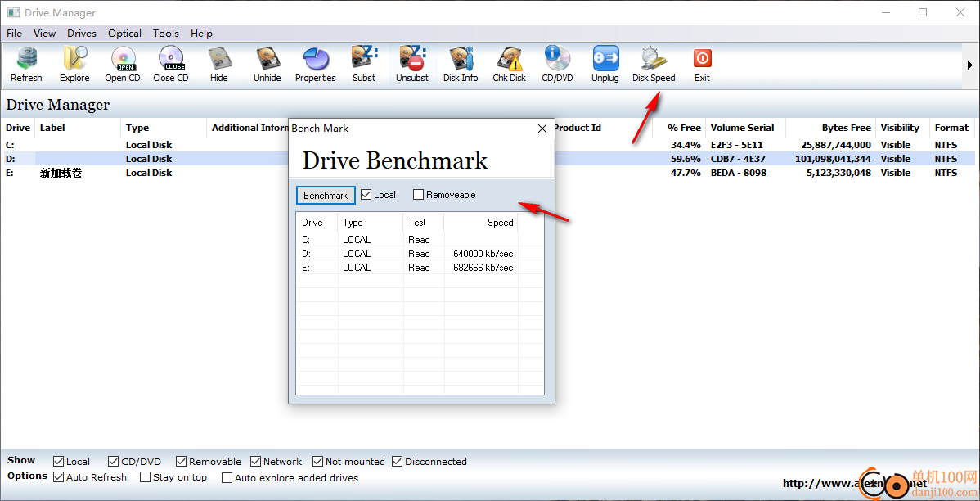The height and width of the screenshot is (501, 980).
Task: Toggle Local checkbox in Bench Mark dialog
Action: [378, 195]
